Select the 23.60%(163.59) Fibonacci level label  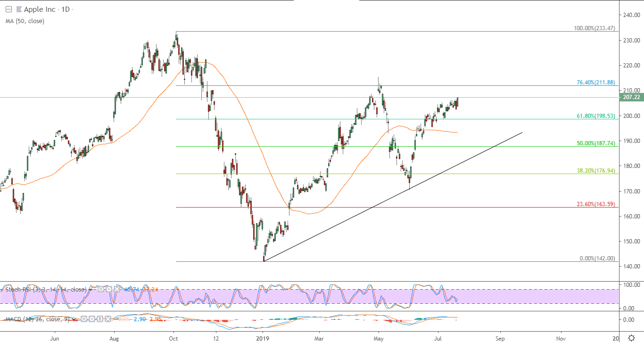[x=596, y=204]
